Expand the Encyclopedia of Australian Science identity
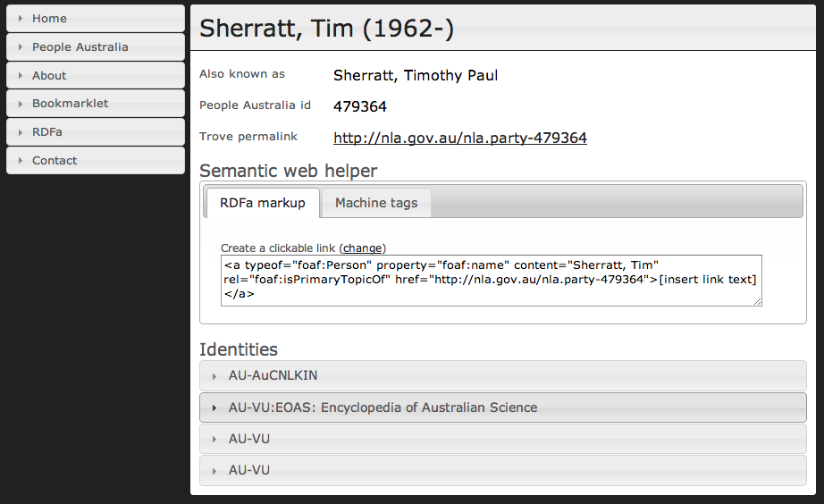This screenshot has height=504, width=824. (x=503, y=407)
